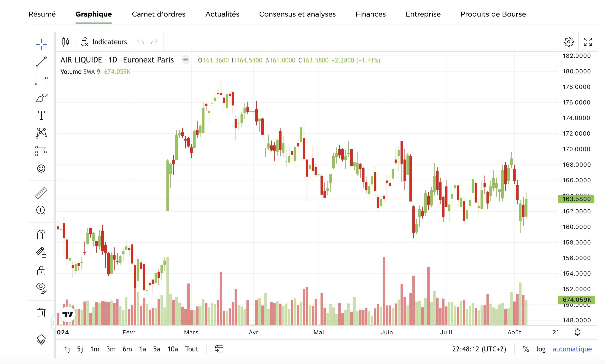Select the ruler measure tool
The image size is (605, 364).
pyautogui.click(x=41, y=193)
